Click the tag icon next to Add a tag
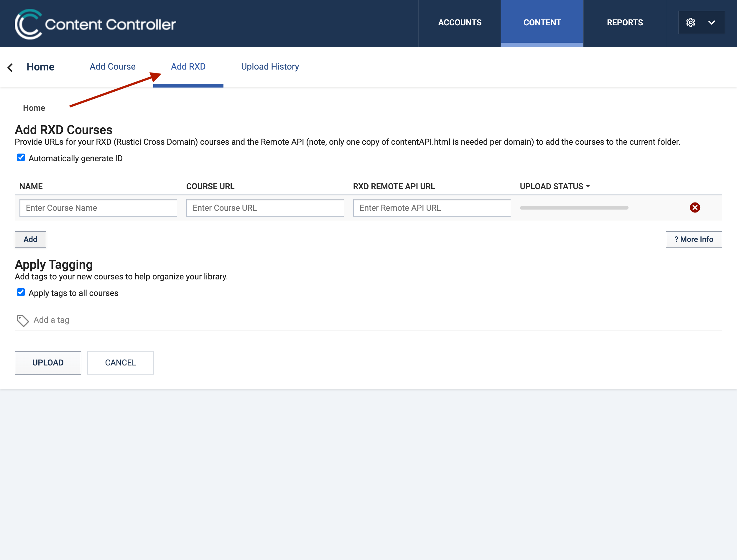The width and height of the screenshot is (737, 560). pyautogui.click(x=23, y=320)
